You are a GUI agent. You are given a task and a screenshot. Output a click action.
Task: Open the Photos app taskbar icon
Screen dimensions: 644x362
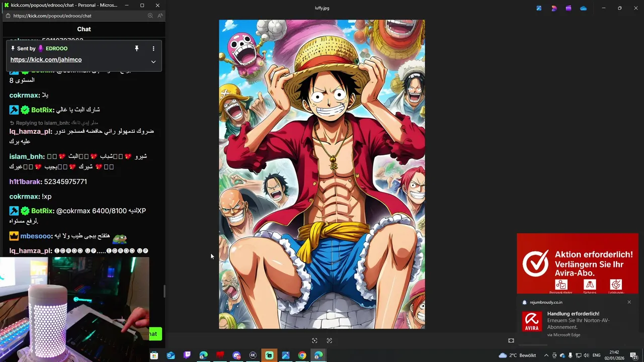pos(286,355)
